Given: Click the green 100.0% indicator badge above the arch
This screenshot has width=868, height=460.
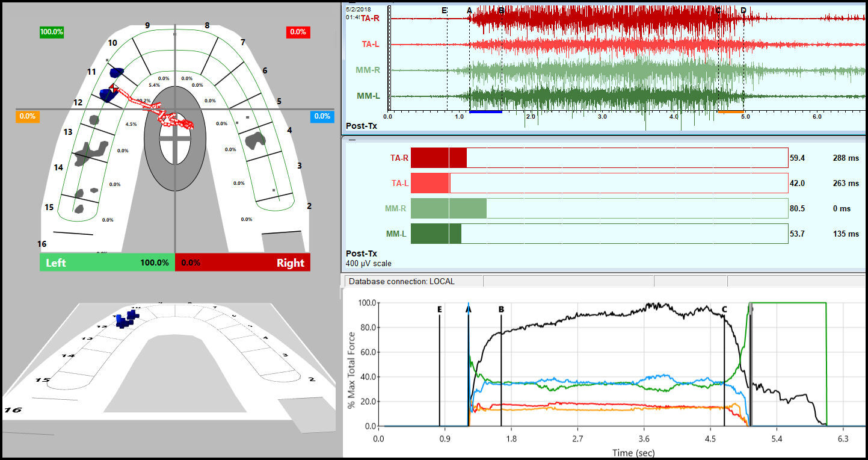Looking at the screenshot, I should tap(52, 32).
